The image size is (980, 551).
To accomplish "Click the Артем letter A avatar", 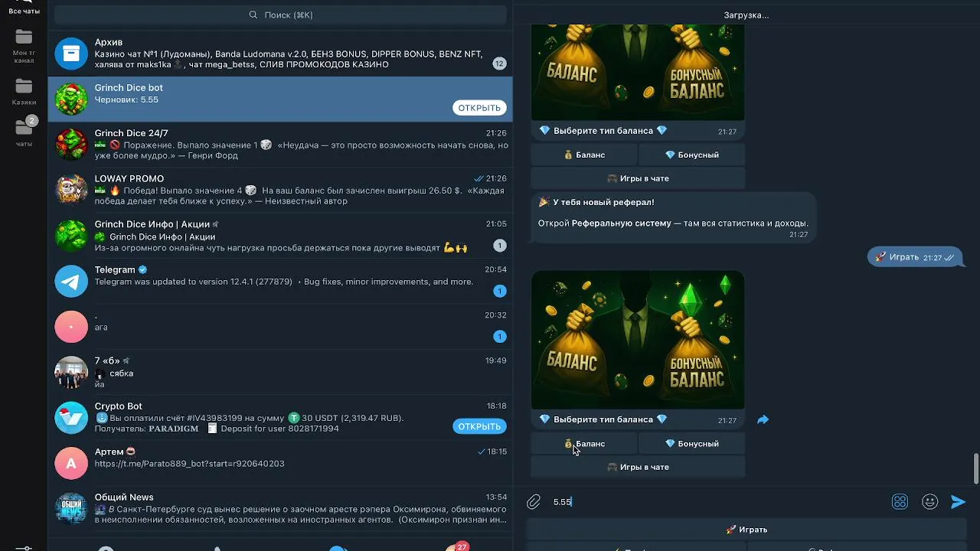I will (x=71, y=463).
